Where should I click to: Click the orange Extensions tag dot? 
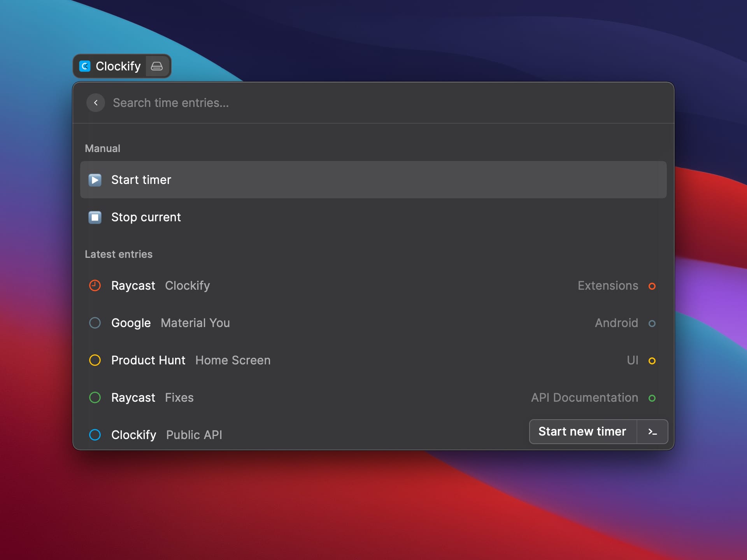652,286
